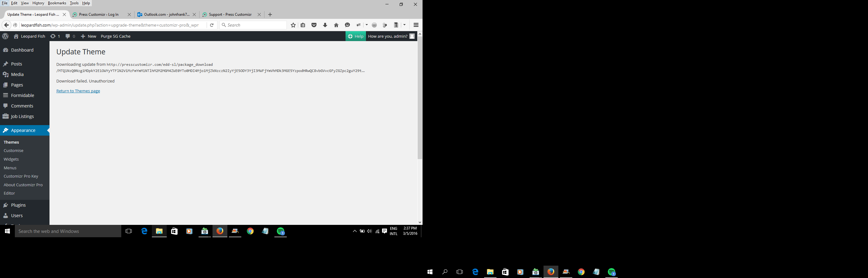Reload the page with the refresh button
Viewport: 868px width, 278px height.
(212, 25)
